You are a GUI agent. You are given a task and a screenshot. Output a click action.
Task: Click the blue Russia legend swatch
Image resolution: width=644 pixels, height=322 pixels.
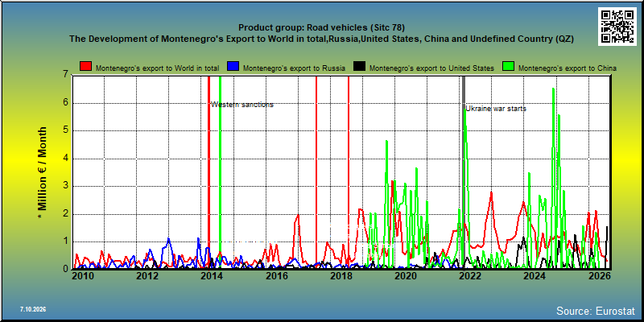[x=233, y=67]
